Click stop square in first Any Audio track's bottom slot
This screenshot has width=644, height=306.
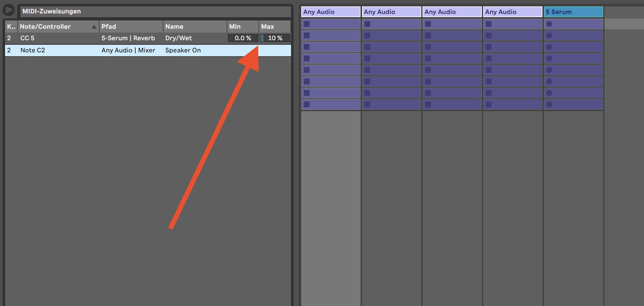pyautogui.click(x=307, y=104)
